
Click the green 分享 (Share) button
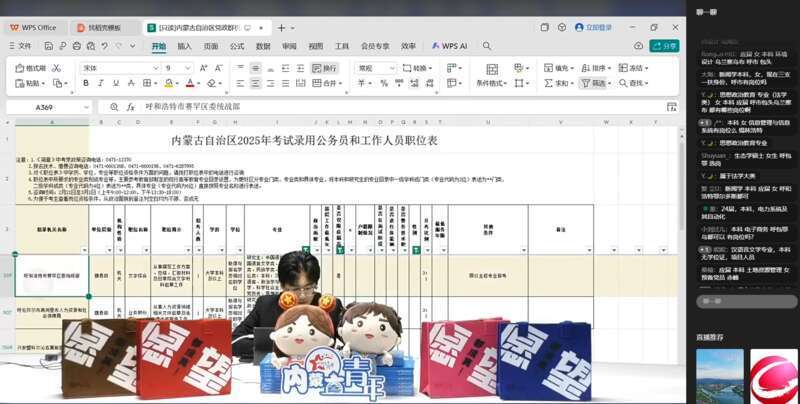coord(664,46)
